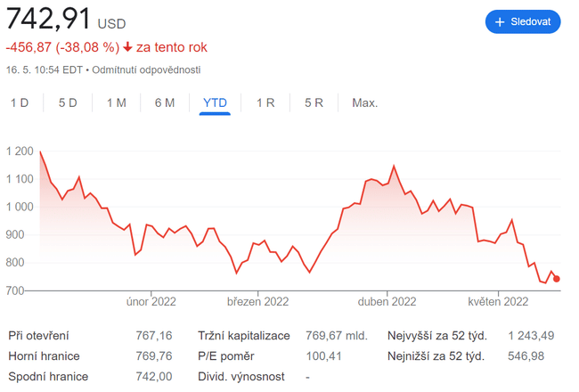This screenshot has width=579, height=392.
Task: Click the Nejnižší za 52 týd. statistic
Action: 436,356
